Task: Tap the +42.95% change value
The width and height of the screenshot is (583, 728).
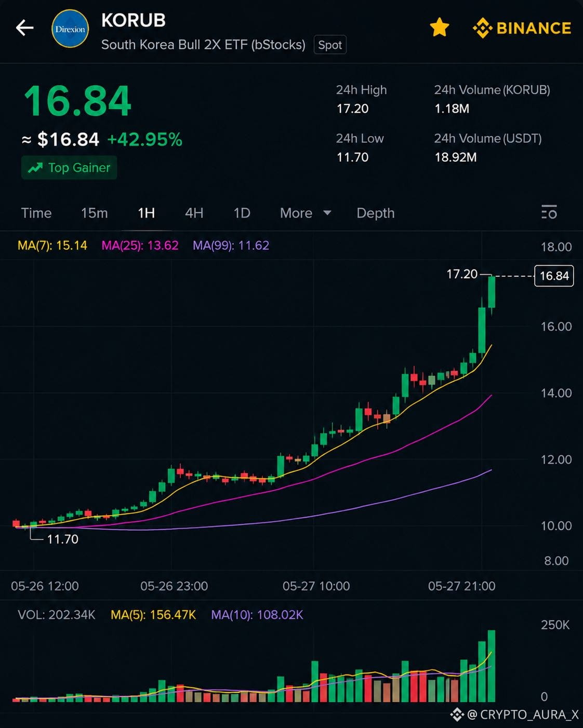Action: (144, 139)
